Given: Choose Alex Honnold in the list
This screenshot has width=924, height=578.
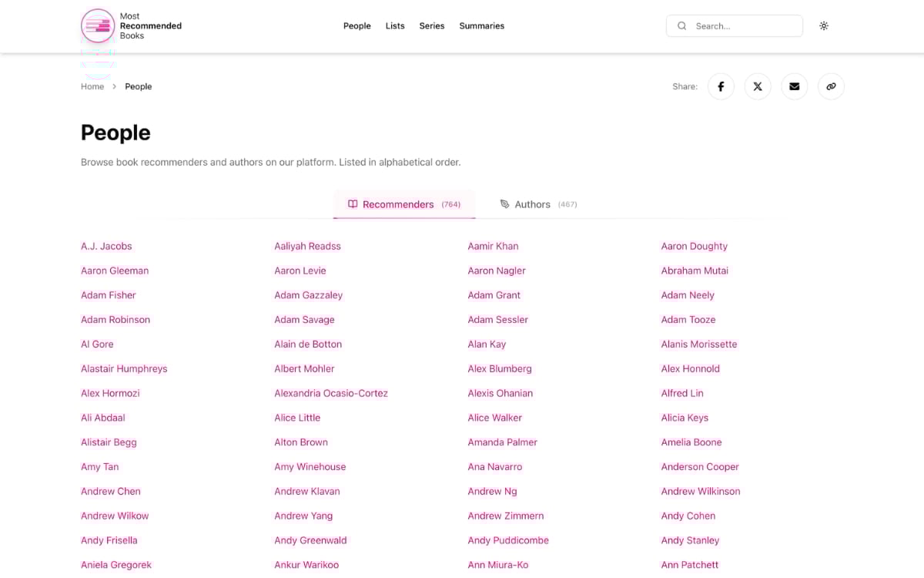Looking at the screenshot, I should coord(691,369).
